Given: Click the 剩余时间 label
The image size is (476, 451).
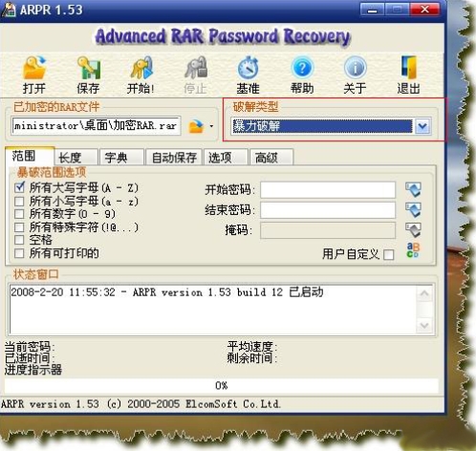Looking at the screenshot, I should (x=252, y=358).
